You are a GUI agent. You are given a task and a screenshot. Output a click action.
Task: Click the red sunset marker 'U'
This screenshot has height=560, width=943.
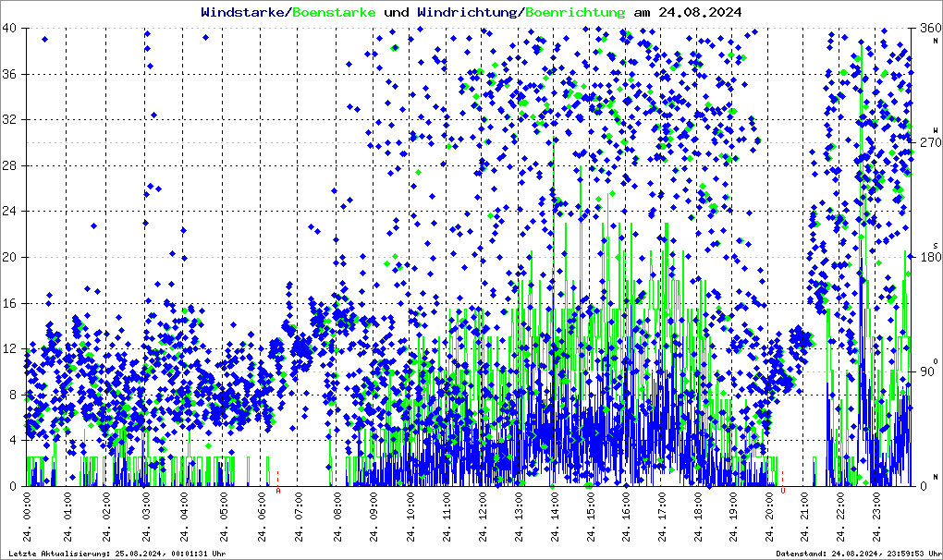[783, 491]
